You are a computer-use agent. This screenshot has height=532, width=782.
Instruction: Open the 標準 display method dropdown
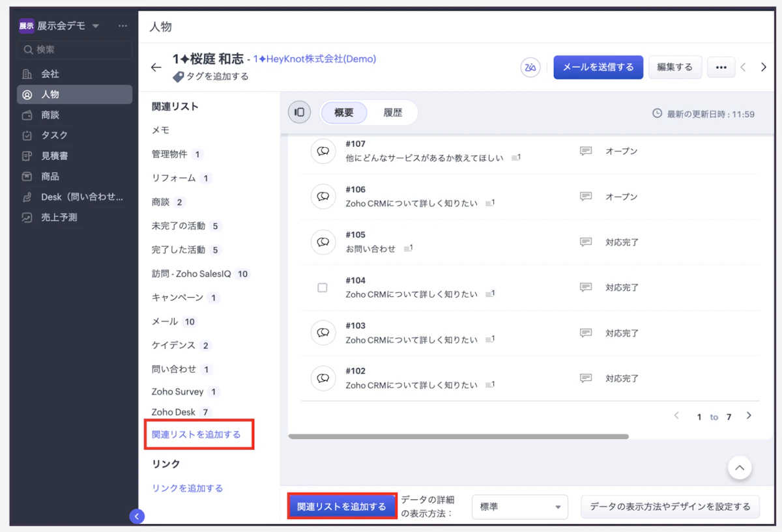(x=520, y=507)
